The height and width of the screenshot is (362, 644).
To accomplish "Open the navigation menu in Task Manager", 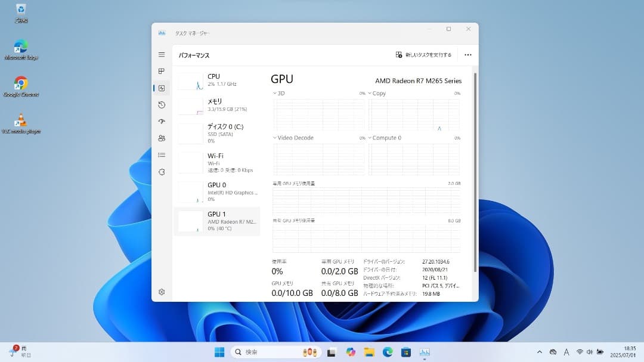I will click(x=161, y=54).
